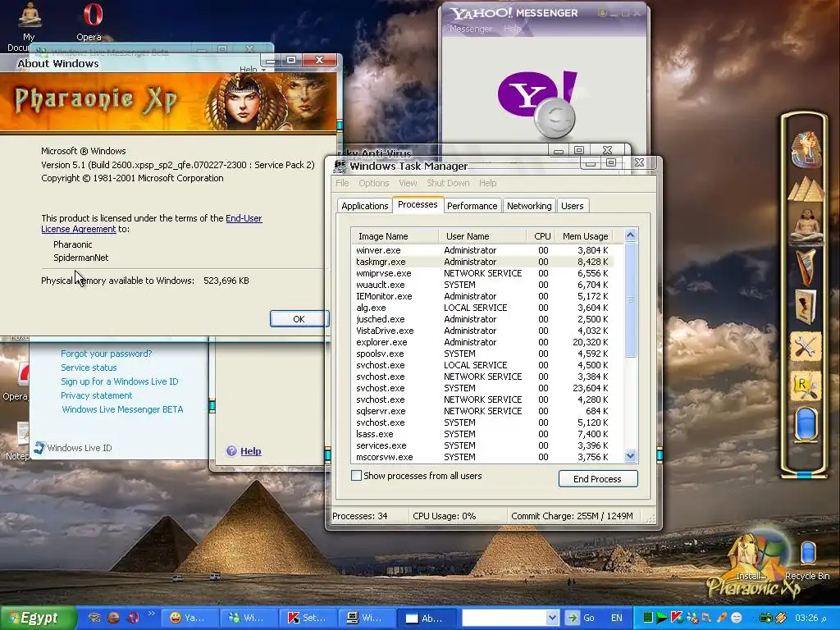The width and height of the screenshot is (840, 630).
Task: Open the R tools dock icon
Action: pyautogui.click(x=806, y=386)
